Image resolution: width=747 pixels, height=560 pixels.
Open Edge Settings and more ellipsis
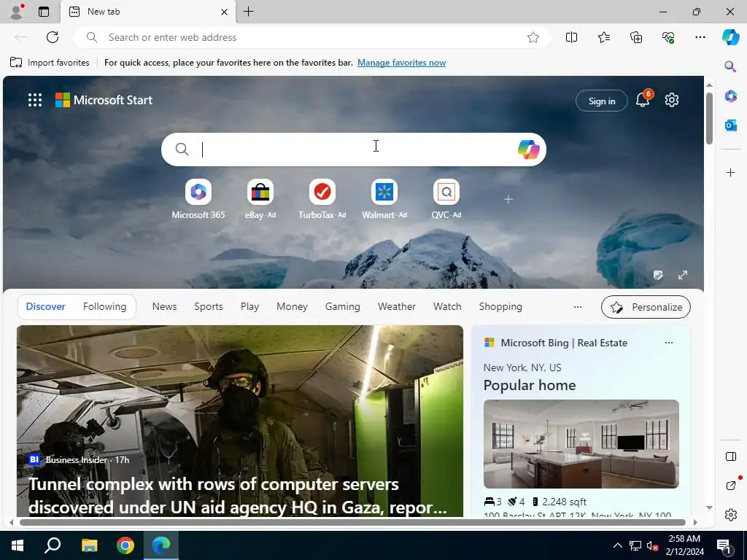click(x=700, y=37)
